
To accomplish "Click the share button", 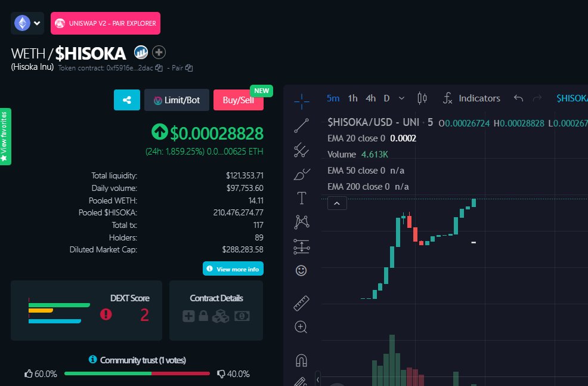I will click(x=127, y=100).
